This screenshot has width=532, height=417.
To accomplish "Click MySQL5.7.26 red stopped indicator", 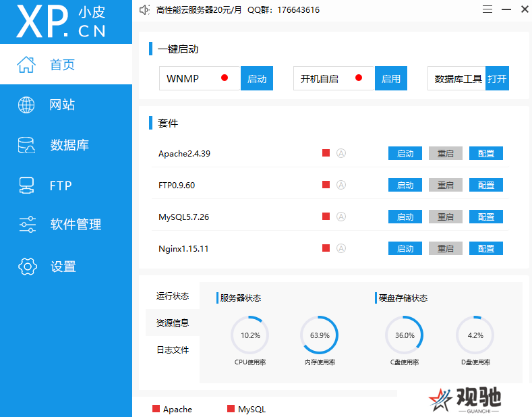I will pyautogui.click(x=326, y=217).
